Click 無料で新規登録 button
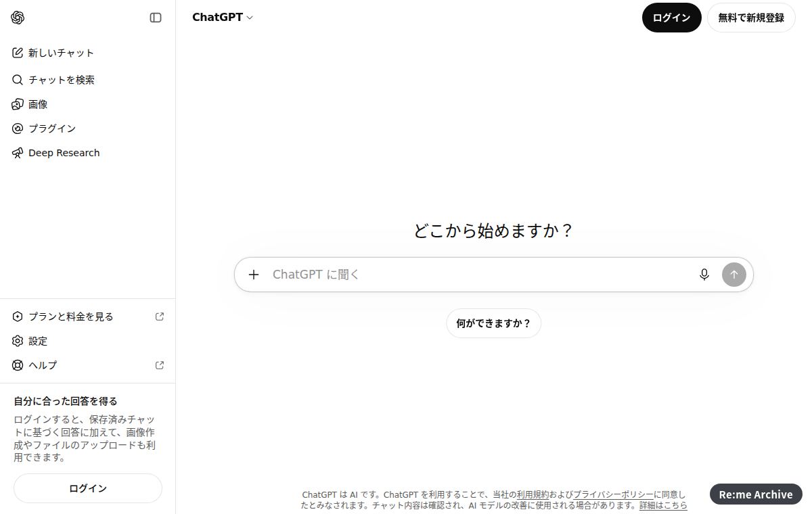Screen dimensions: 812x514 click(x=751, y=18)
